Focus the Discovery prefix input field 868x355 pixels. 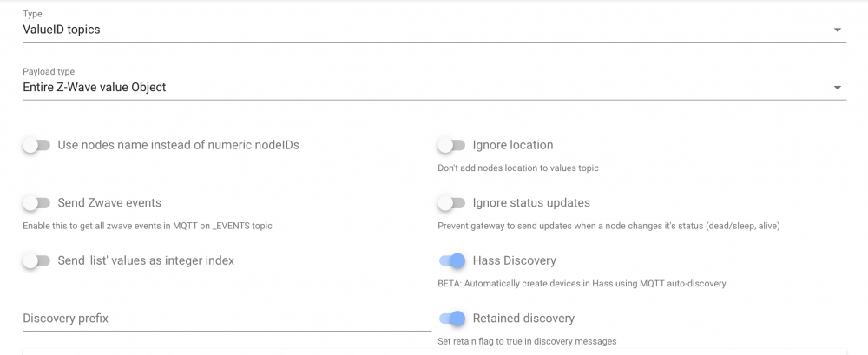pos(226,319)
